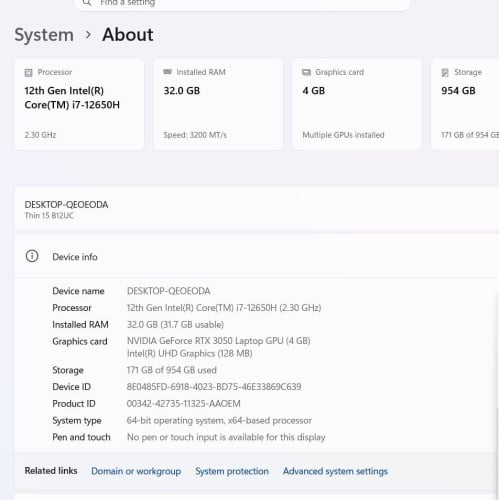The height and width of the screenshot is (500, 499).
Task: Open Domain or workgroup link
Action: 136,471
